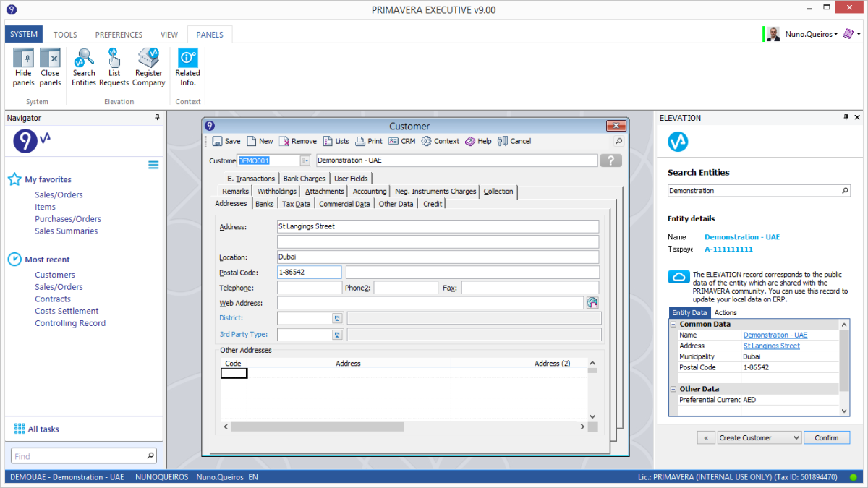The height and width of the screenshot is (488, 868).
Task: Switch to the Actions tab in ELEVATION
Action: click(726, 312)
